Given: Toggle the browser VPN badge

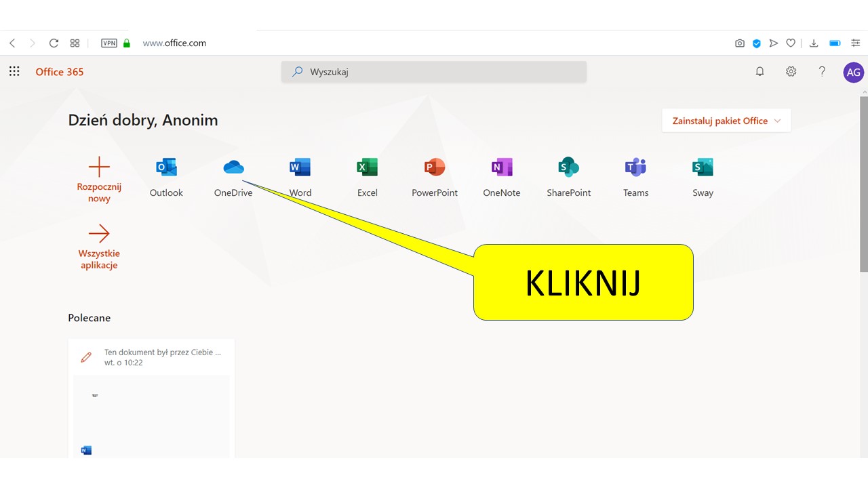Looking at the screenshot, I should (108, 43).
